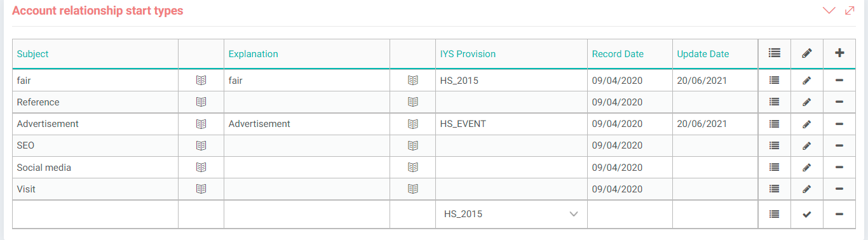Remove the Visit row with minus icon

pyautogui.click(x=839, y=189)
